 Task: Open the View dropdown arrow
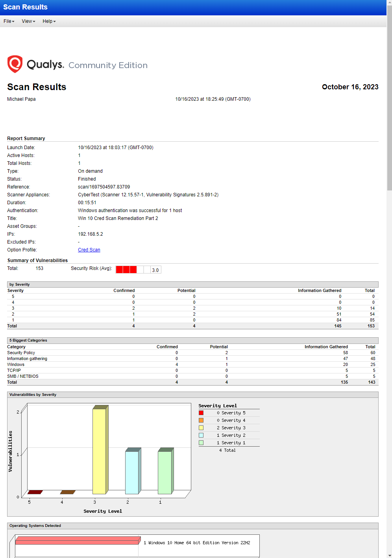[x=33, y=21]
